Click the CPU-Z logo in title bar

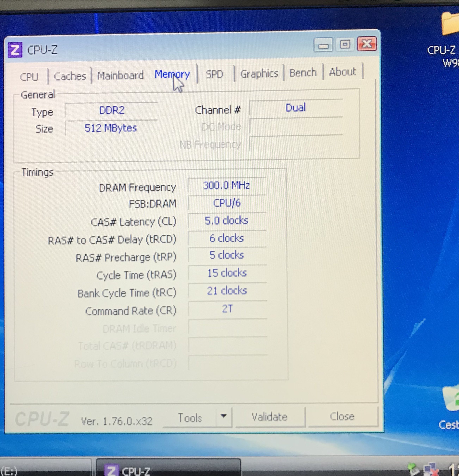(15, 50)
